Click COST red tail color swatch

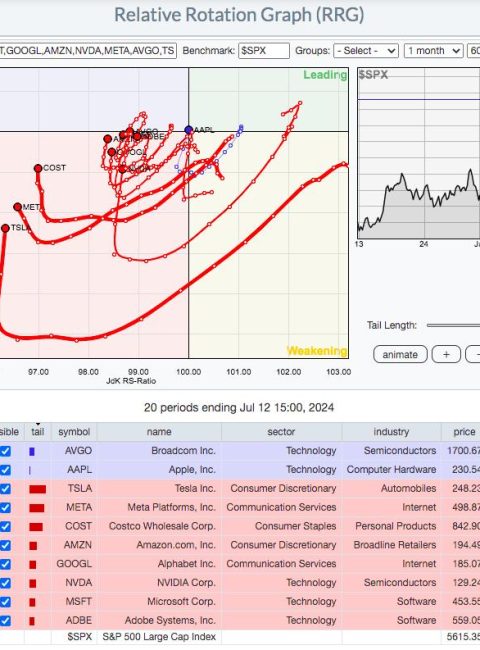pos(36,527)
